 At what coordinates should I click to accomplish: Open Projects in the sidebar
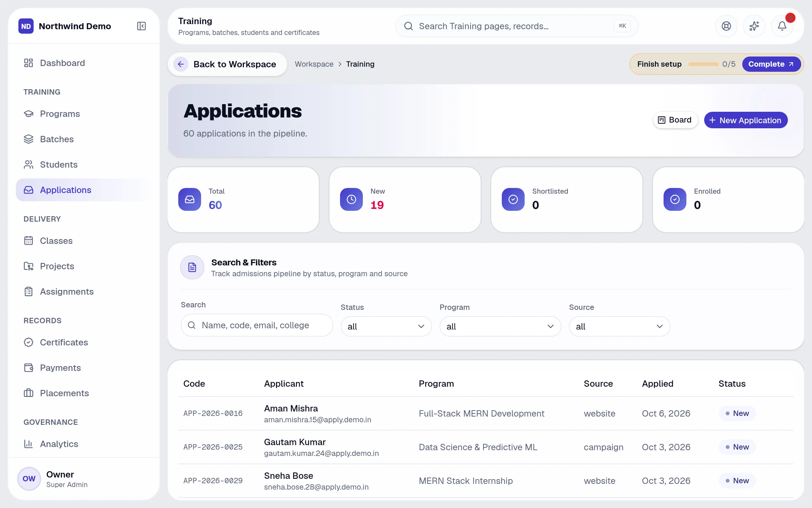(84, 266)
